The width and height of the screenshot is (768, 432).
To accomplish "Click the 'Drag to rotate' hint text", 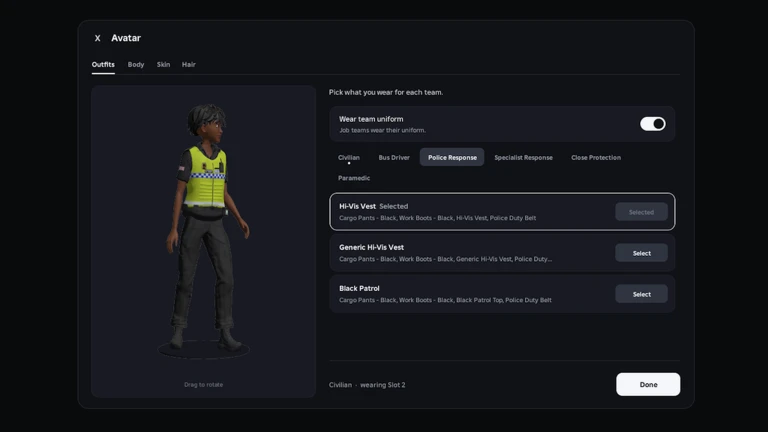I will (x=203, y=384).
